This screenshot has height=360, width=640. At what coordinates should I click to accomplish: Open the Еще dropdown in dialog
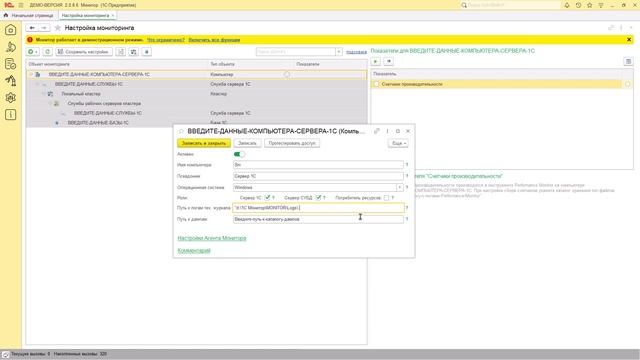[x=398, y=143]
